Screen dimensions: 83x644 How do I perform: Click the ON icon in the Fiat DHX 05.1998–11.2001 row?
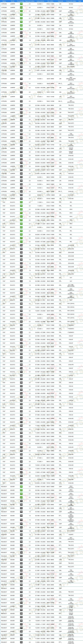pos(21,300)
